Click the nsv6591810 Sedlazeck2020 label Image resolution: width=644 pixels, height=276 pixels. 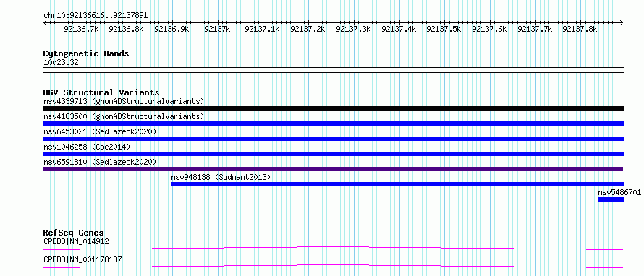100,162
